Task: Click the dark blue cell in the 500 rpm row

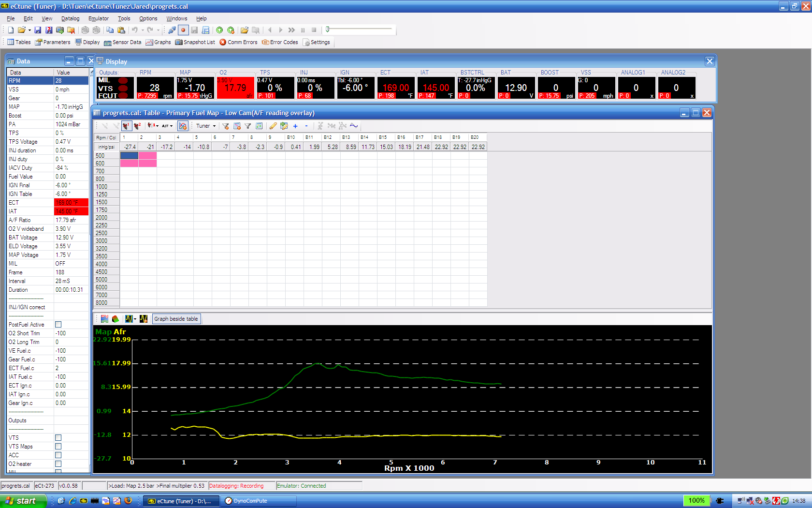Action: (129, 156)
